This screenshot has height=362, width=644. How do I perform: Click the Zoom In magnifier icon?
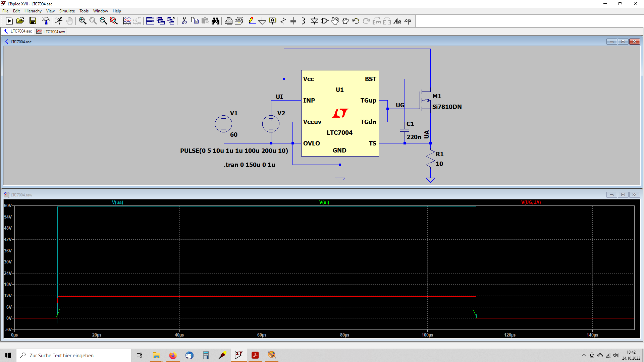point(83,21)
